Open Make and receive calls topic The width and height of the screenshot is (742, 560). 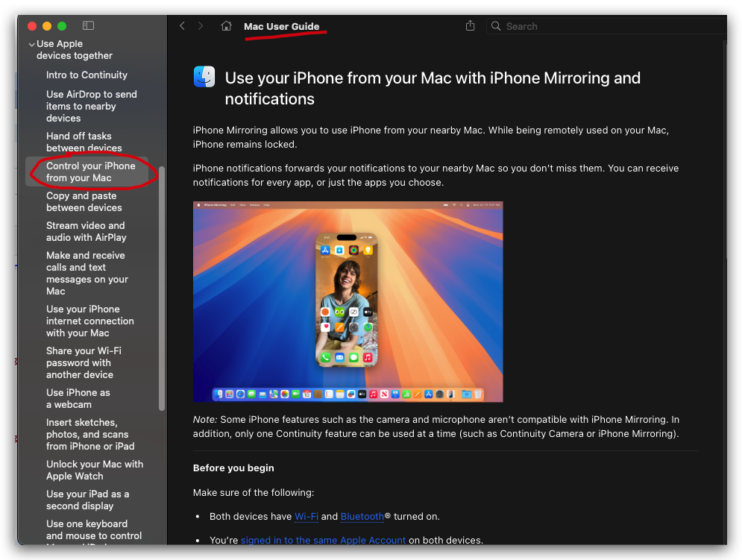(x=87, y=273)
